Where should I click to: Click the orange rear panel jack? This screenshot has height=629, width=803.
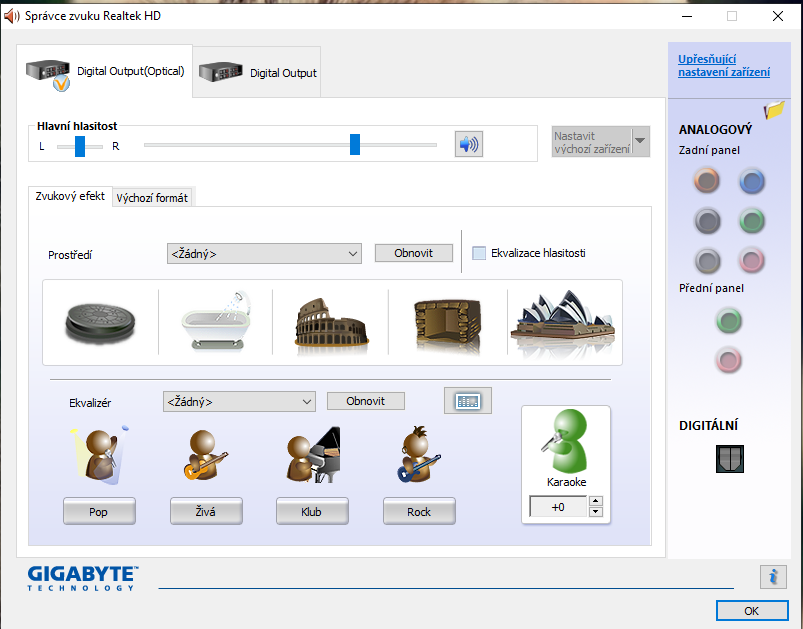click(x=707, y=181)
